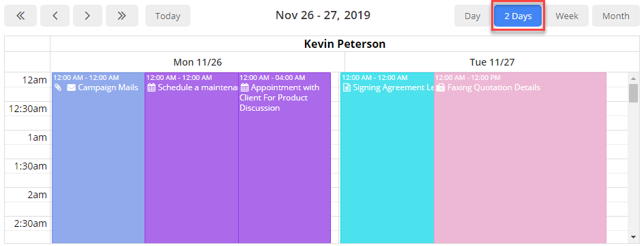Image resolution: width=644 pixels, height=246 pixels.
Task: Switch to Day view
Action: (x=472, y=16)
